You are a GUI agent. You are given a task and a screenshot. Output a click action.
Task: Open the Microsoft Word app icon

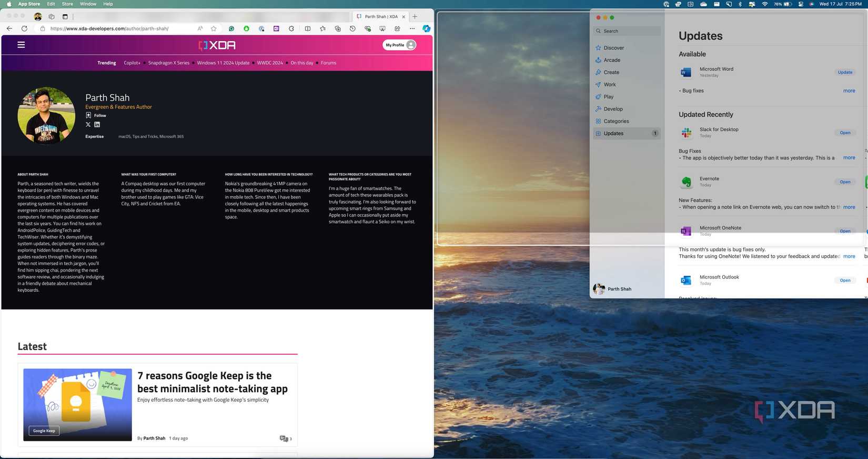pyautogui.click(x=686, y=72)
